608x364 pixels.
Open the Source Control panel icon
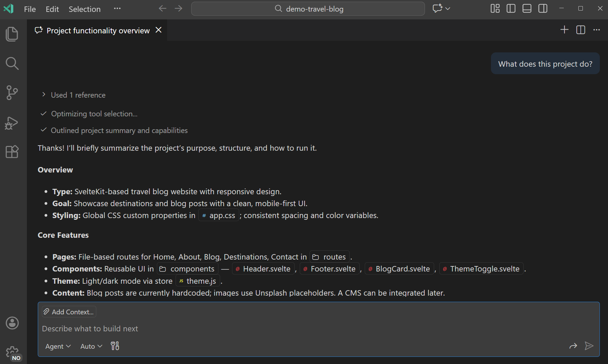click(x=12, y=93)
